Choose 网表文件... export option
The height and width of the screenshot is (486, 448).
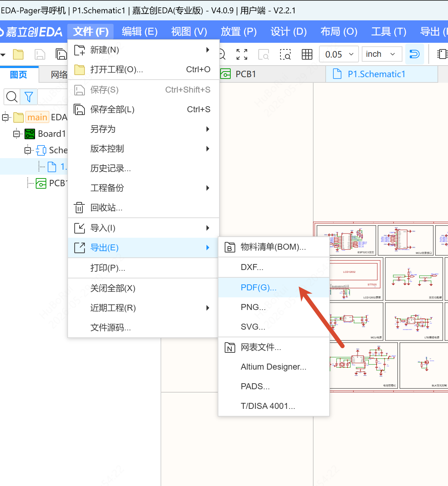coord(274,347)
